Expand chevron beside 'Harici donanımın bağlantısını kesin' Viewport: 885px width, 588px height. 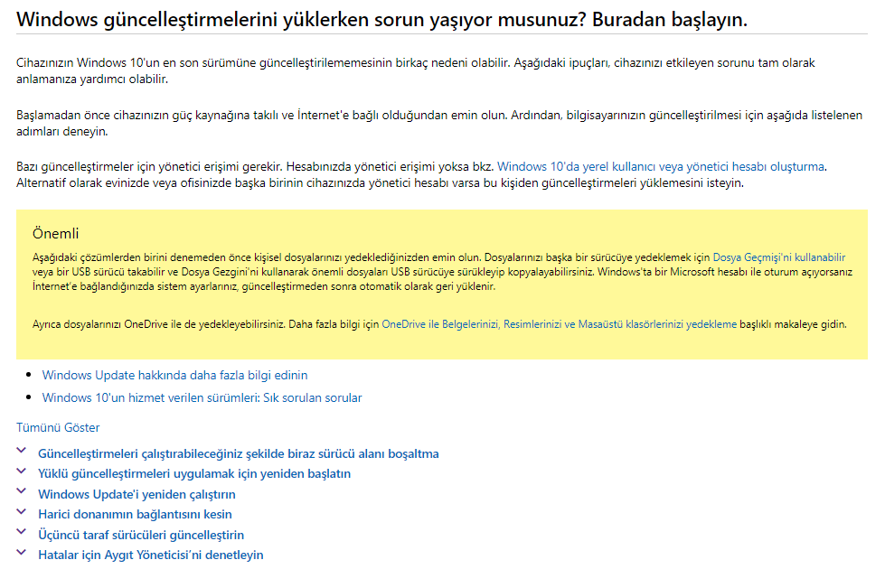pyautogui.click(x=22, y=511)
